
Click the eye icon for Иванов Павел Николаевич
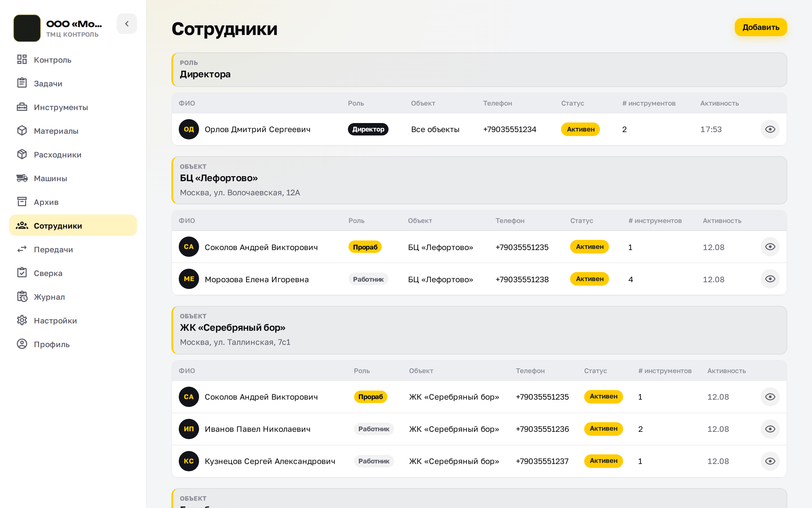pos(770,429)
